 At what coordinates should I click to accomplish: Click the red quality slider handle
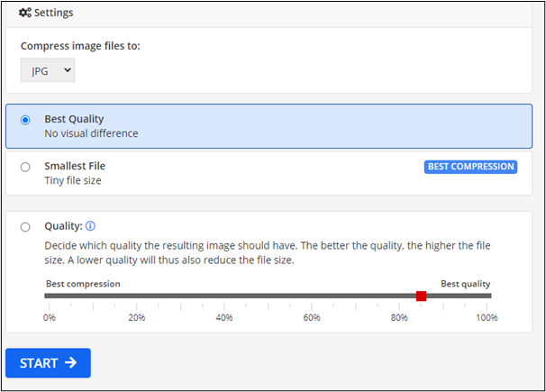pos(421,296)
